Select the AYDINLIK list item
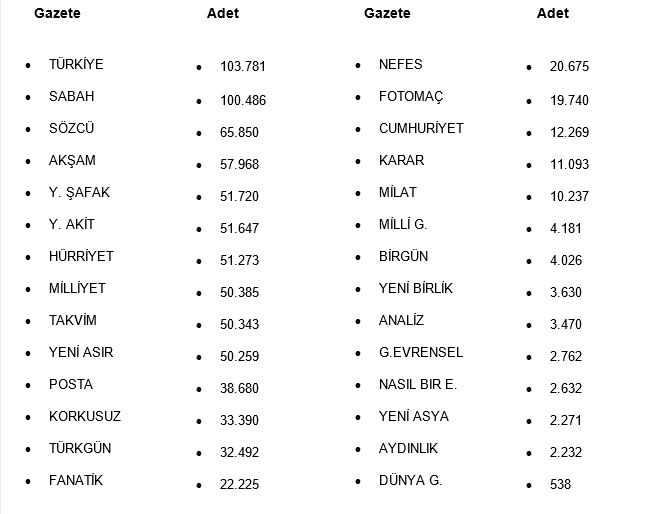The image size is (660, 514). click(408, 448)
